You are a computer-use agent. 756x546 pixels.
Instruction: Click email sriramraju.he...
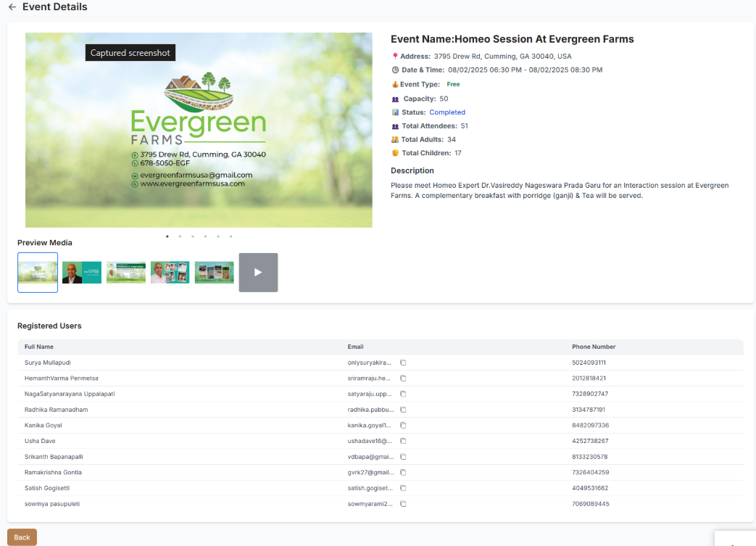click(x=369, y=379)
